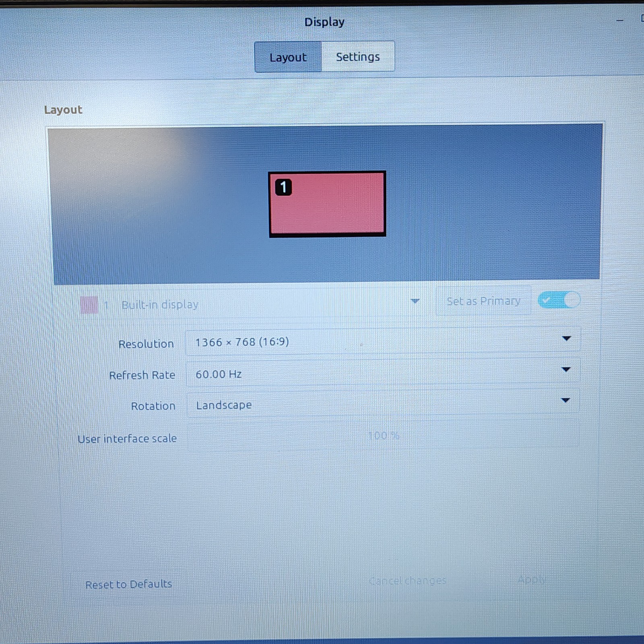Click Reset to Defaults
The height and width of the screenshot is (644, 644).
click(128, 584)
